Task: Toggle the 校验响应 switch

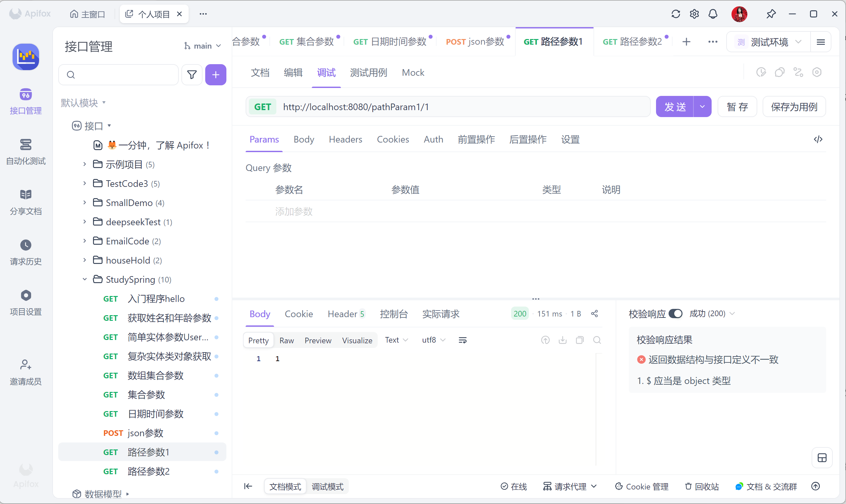Action: [675, 314]
